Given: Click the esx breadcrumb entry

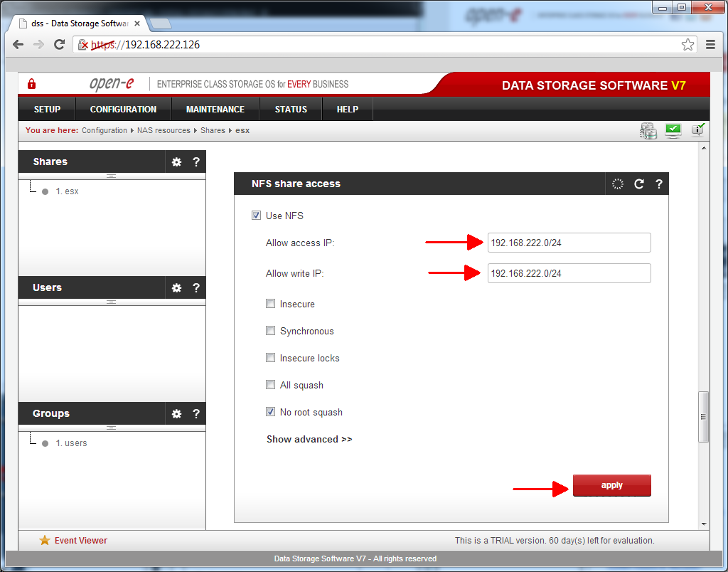Looking at the screenshot, I should 242,131.
